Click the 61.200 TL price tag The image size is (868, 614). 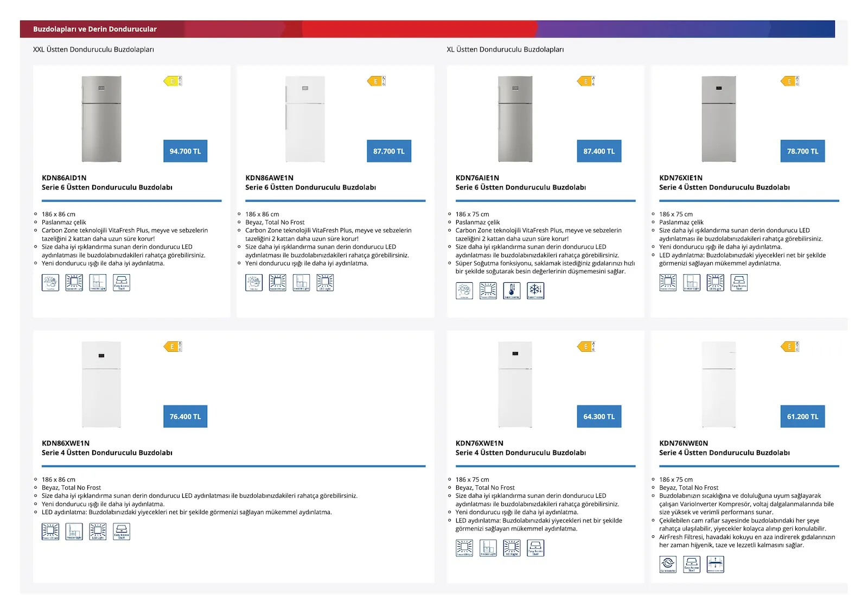[803, 416]
